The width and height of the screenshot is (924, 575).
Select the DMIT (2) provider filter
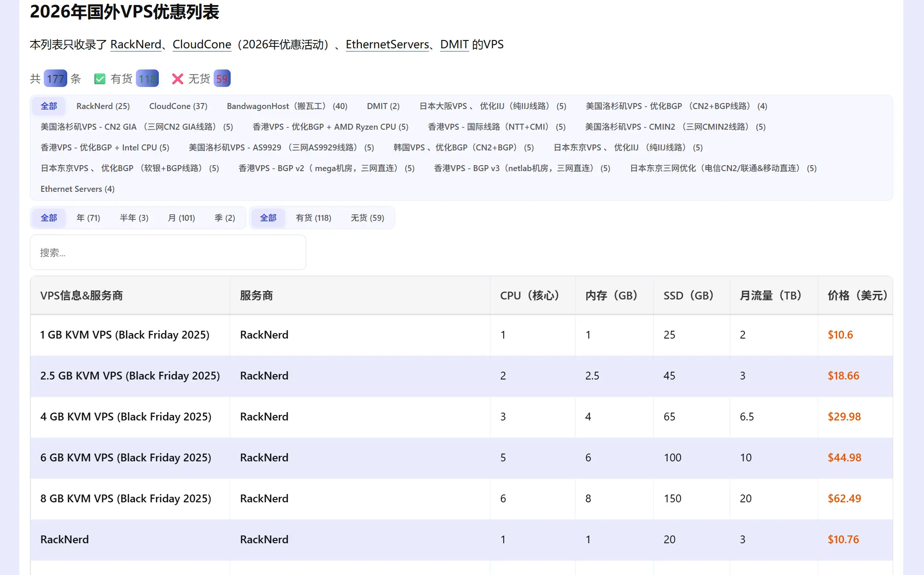coord(383,106)
